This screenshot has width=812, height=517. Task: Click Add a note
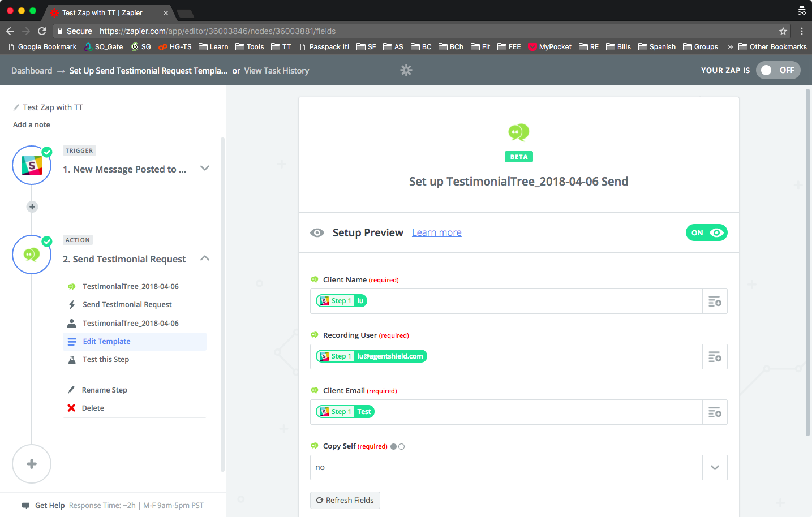point(32,125)
